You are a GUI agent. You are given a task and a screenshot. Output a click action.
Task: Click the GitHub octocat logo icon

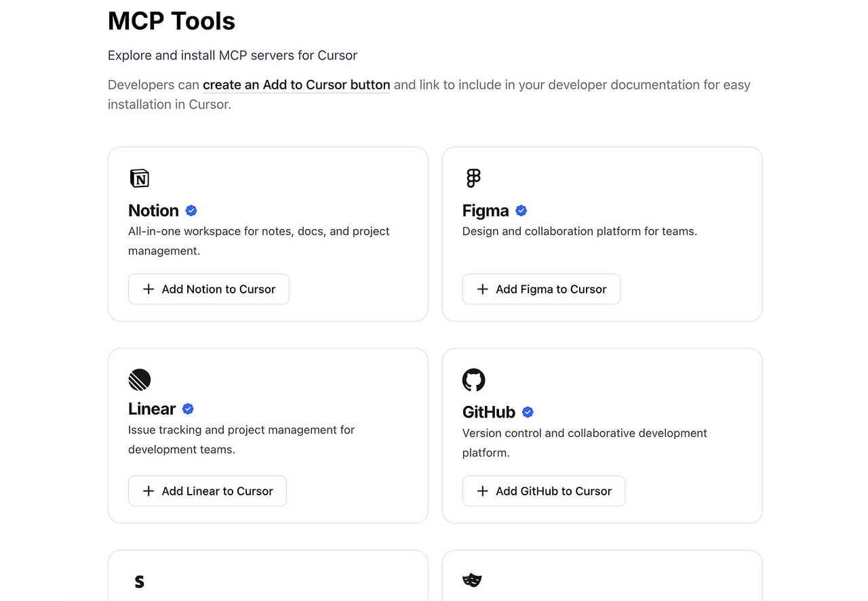pos(473,379)
